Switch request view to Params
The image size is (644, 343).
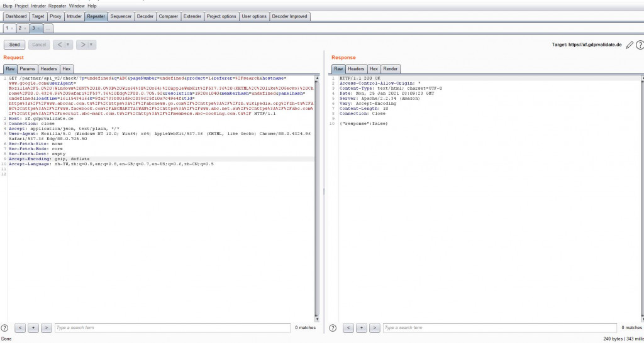[28, 69]
